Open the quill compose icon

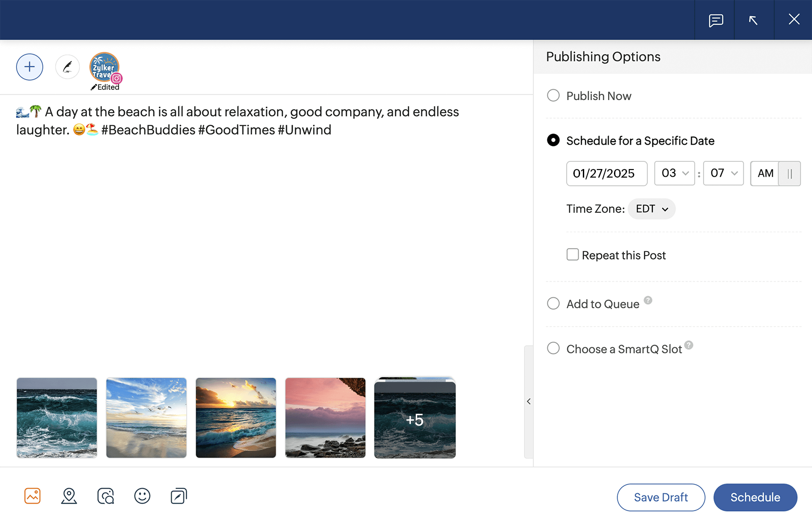(68, 67)
